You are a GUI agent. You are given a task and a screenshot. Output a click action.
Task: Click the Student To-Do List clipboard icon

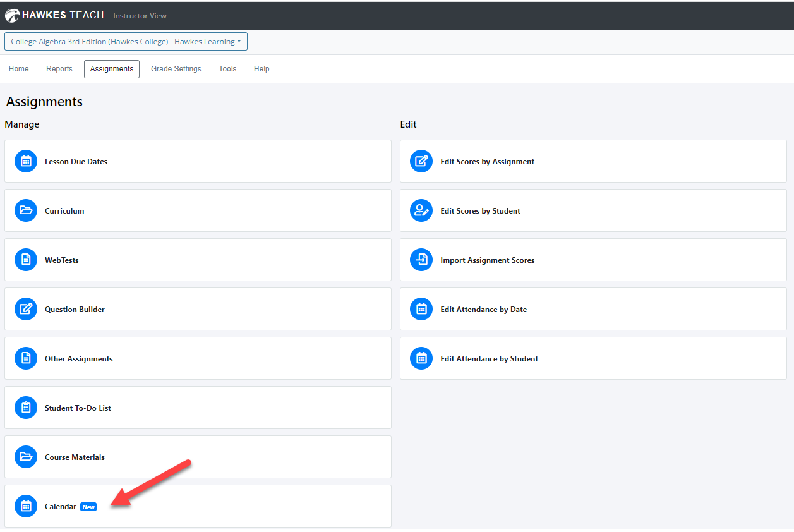(26, 408)
